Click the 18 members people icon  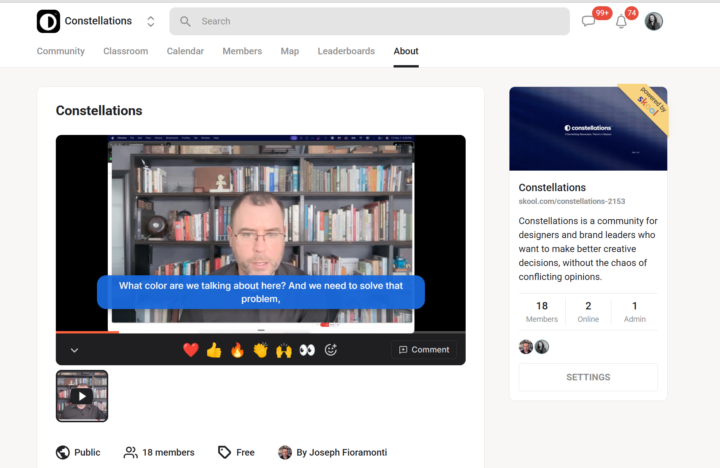coord(130,452)
